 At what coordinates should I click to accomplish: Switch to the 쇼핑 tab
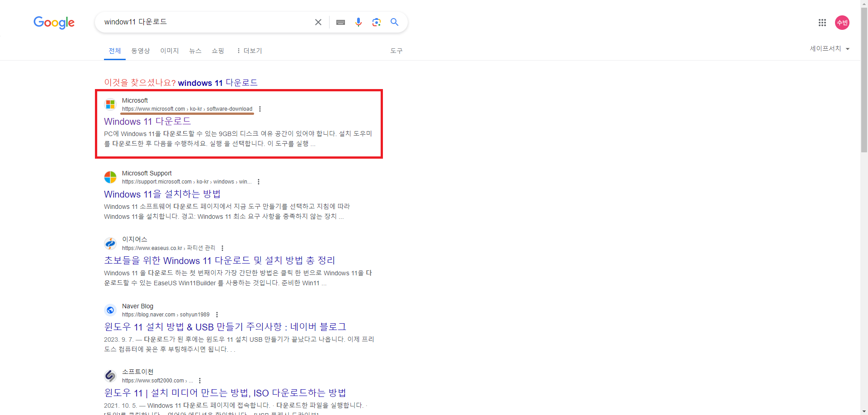pos(218,51)
